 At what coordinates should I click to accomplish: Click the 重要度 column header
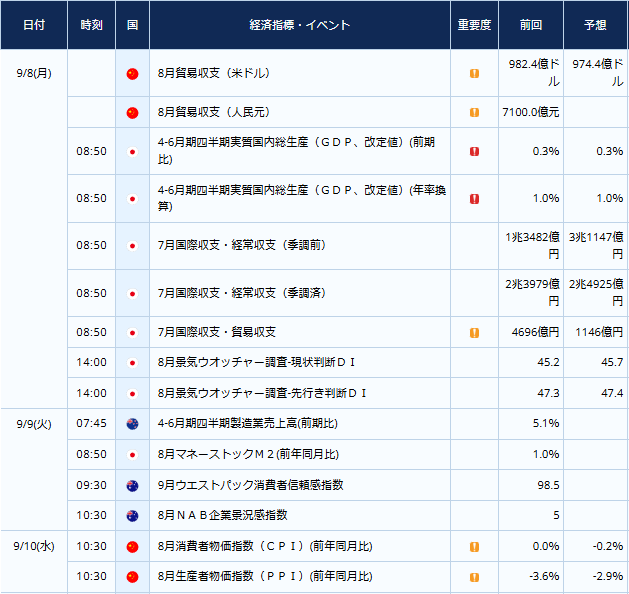[x=475, y=25]
